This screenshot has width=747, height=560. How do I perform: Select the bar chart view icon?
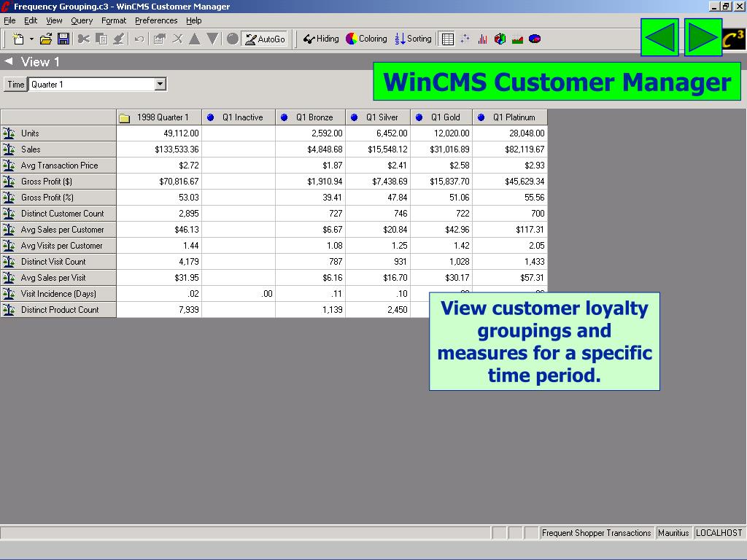[x=483, y=39]
